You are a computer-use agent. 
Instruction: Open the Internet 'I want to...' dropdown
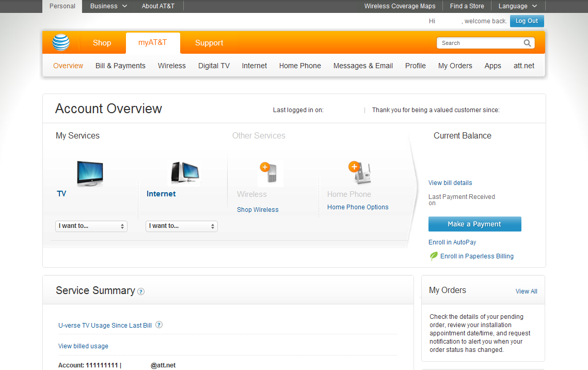pos(182,226)
